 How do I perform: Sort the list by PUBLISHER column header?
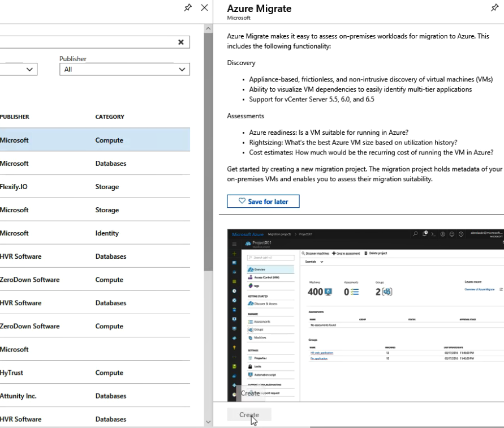point(15,117)
